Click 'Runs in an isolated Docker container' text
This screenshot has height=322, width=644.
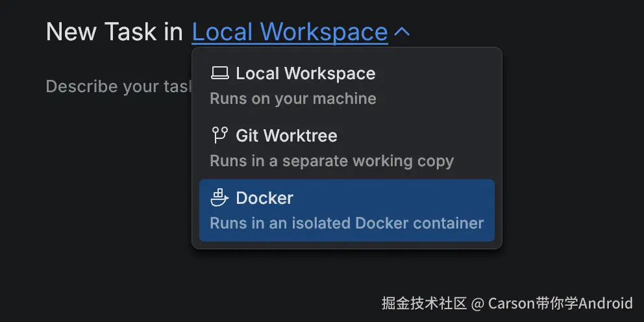347,223
